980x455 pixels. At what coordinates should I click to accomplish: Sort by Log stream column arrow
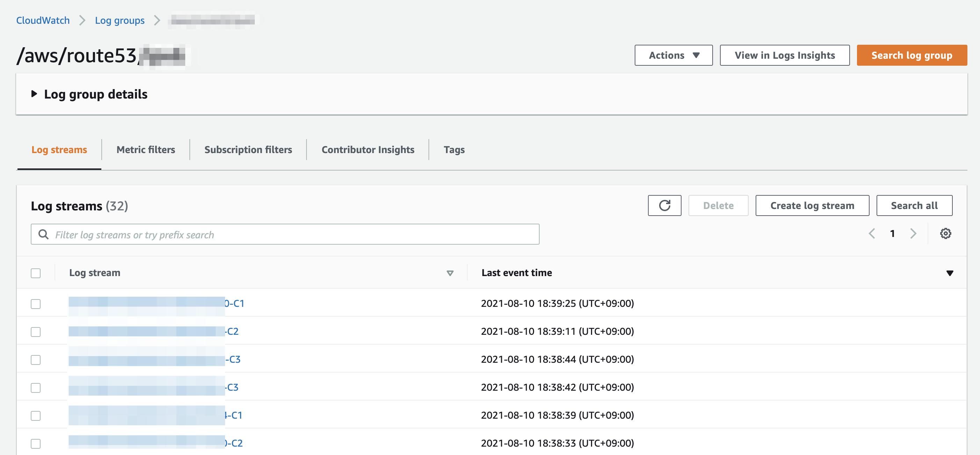[450, 273]
